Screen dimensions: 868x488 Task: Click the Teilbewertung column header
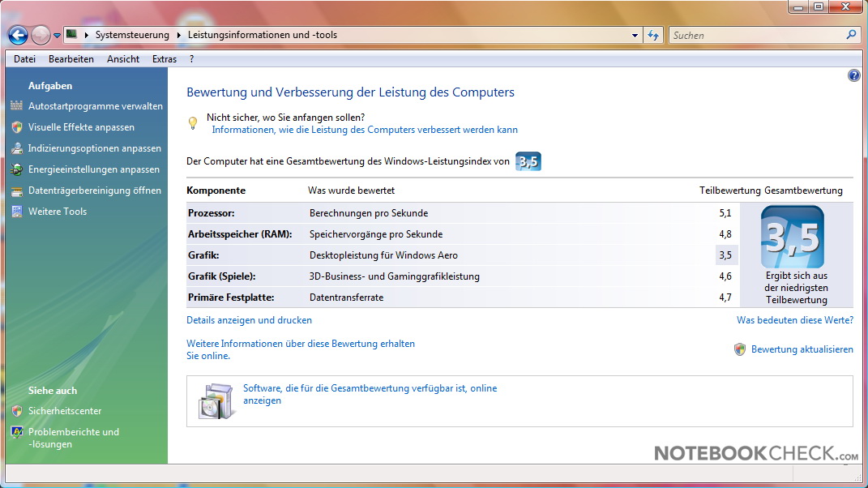pyautogui.click(x=730, y=190)
